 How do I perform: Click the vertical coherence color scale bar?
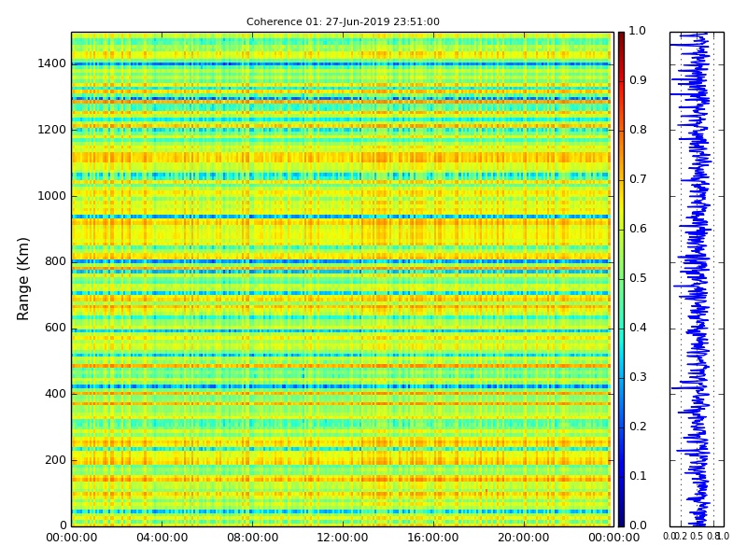click(x=621, y=279)
